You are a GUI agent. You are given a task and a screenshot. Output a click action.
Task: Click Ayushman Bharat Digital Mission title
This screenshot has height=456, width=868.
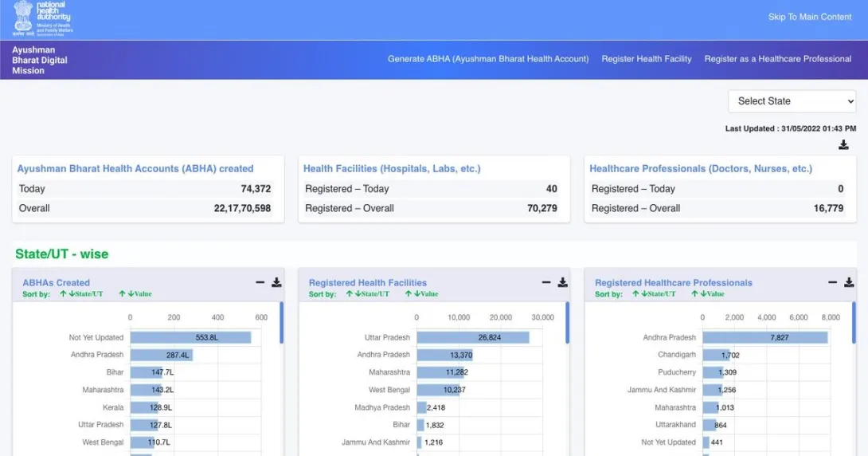(39, 60)
